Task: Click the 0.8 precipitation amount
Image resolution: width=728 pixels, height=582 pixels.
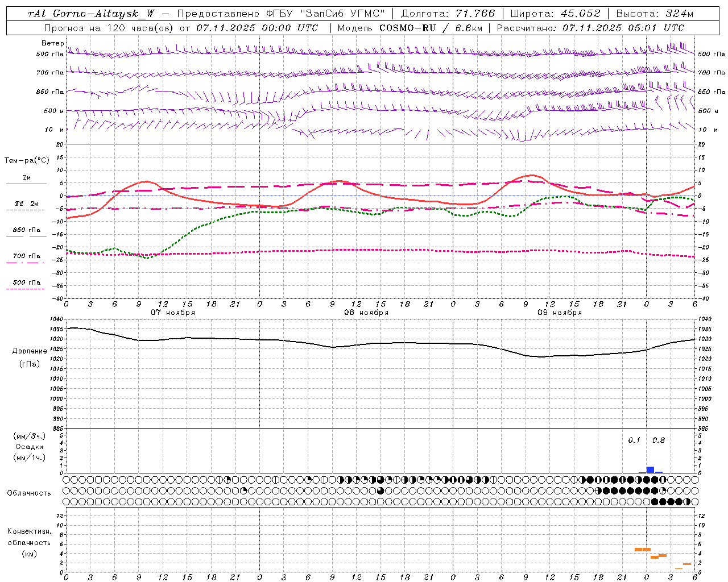Action: [x=659, y=440]
